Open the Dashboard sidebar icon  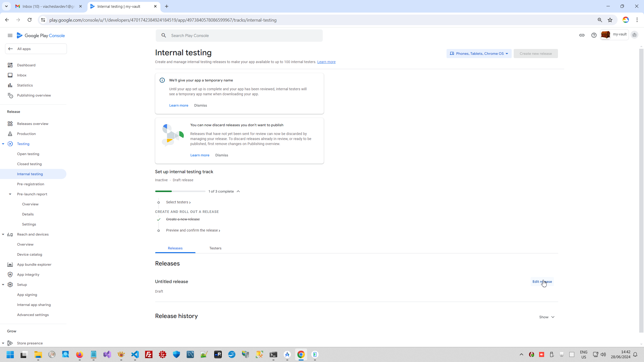pyautogui.click(x=10, y=65)
